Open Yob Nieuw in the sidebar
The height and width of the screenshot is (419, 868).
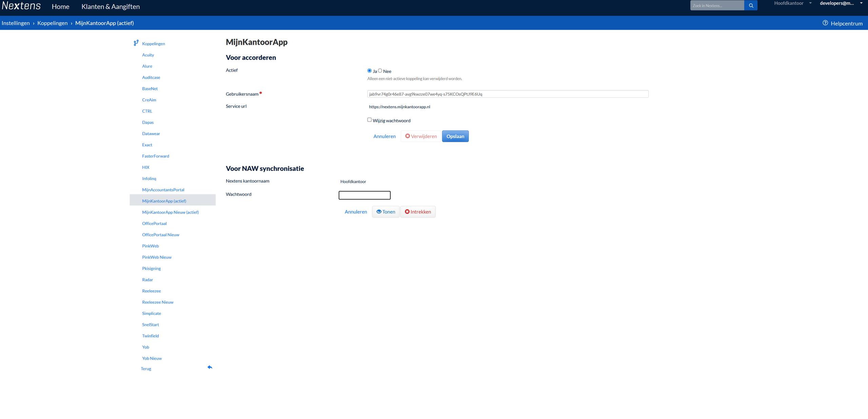[x=152, y=358]
